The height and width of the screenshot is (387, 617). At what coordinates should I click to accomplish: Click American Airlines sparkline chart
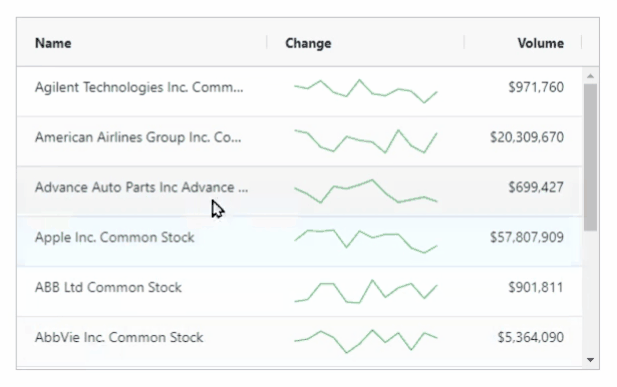[x=366, y=141]
